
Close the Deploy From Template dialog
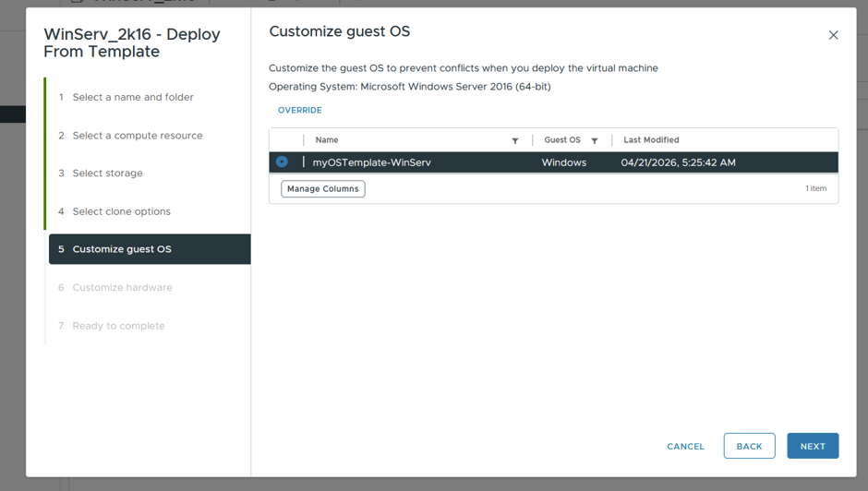[833, 35]
